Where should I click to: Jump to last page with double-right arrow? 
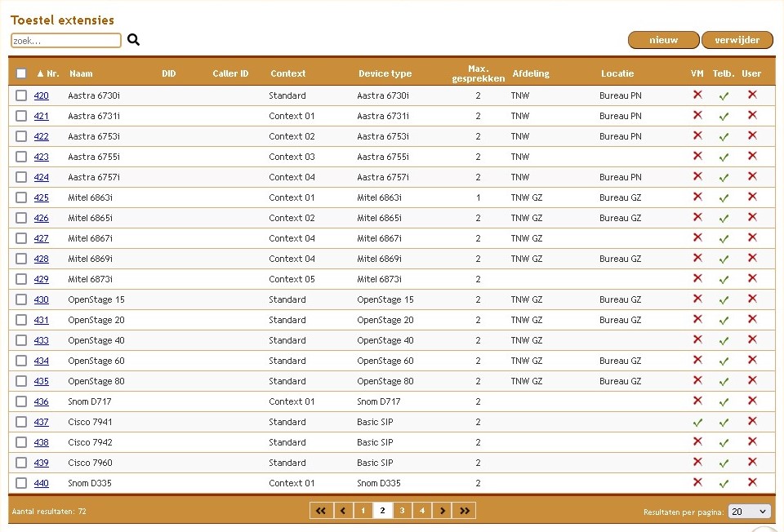click(x=464, y=511)
